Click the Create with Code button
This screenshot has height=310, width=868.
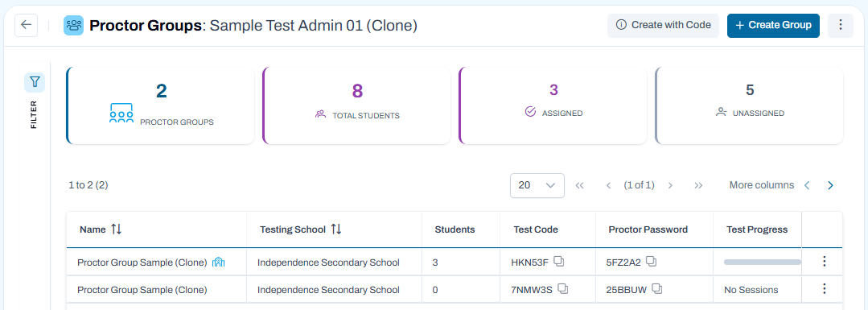pos(663,26)
